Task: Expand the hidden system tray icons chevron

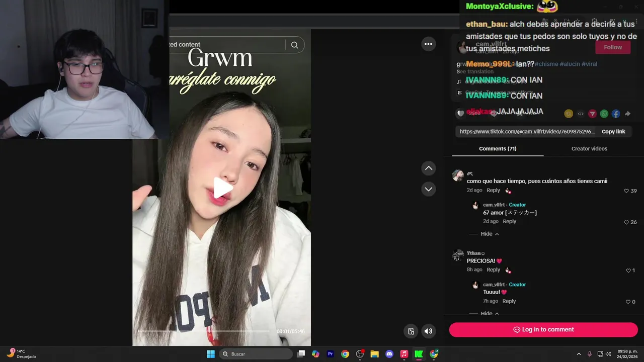Action: coord(579,354)
